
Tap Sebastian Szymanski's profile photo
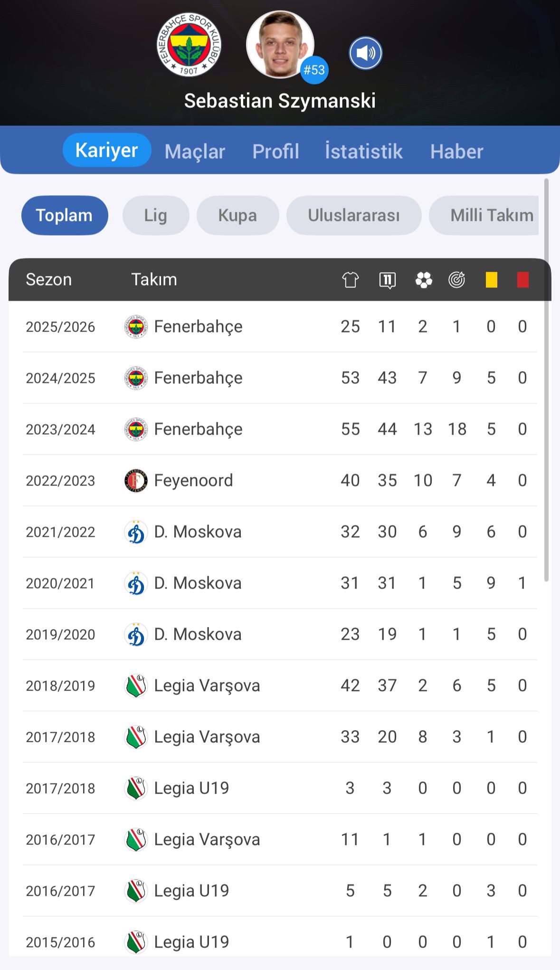[280, 45]
